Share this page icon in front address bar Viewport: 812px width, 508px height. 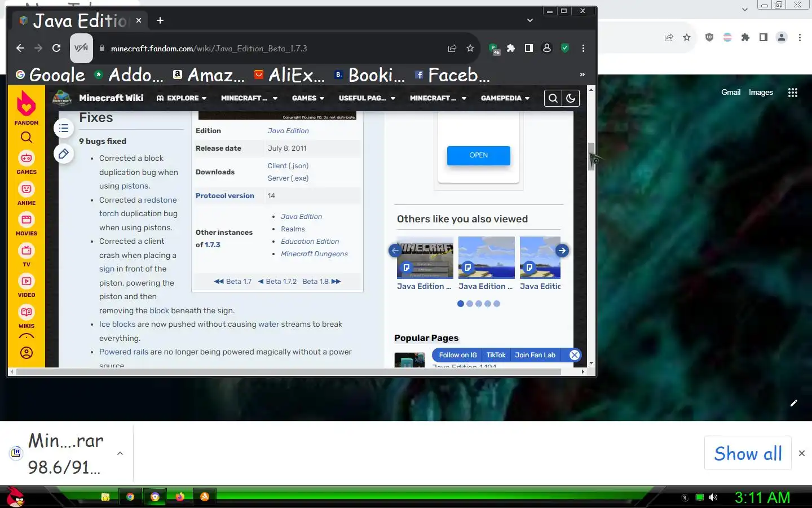tap(452, 49)
